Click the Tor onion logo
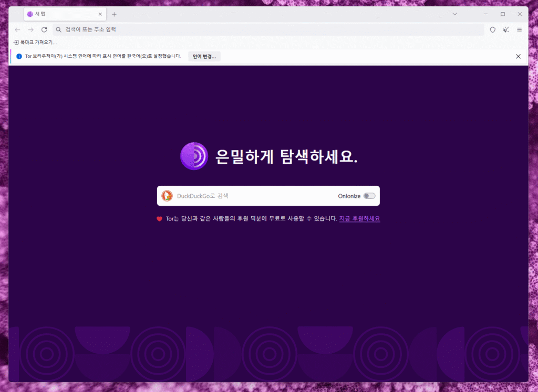538x392 pixels. tap(194, 156)
